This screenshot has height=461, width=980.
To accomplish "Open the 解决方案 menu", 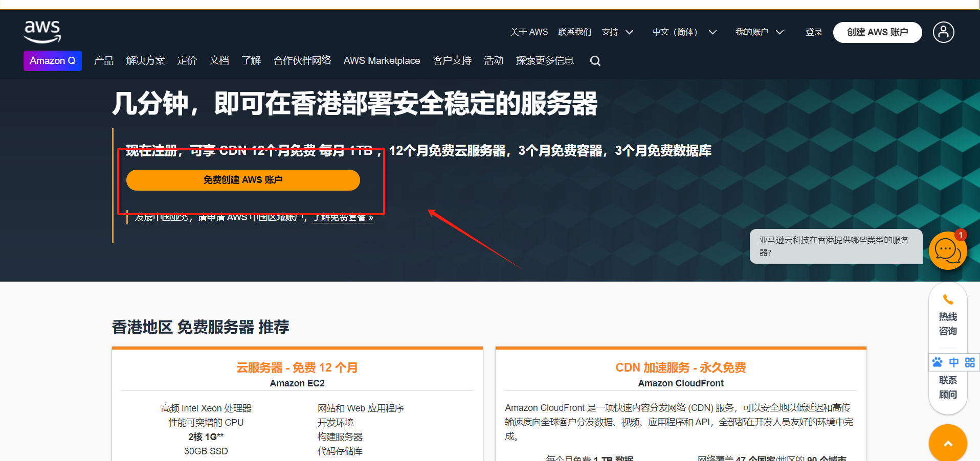I will coord(145,61).
